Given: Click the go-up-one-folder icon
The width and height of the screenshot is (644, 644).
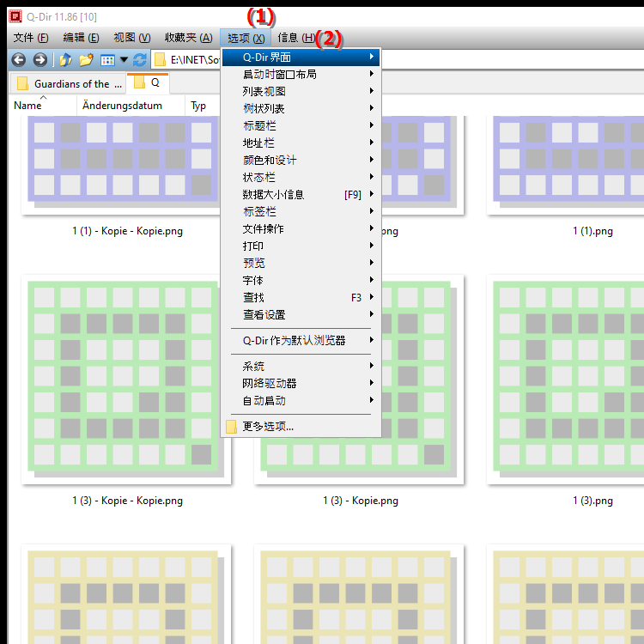Looking at the screenshot, I should pos(65,60).
